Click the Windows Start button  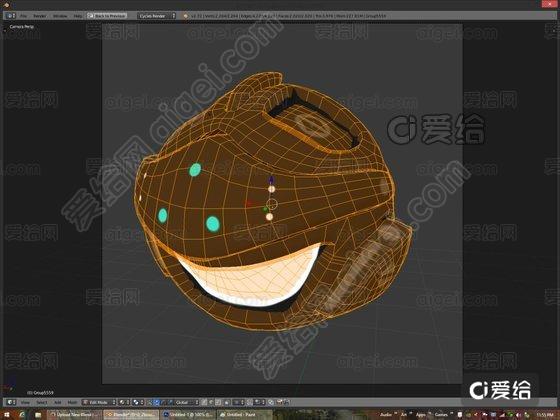tap(7, 415)
